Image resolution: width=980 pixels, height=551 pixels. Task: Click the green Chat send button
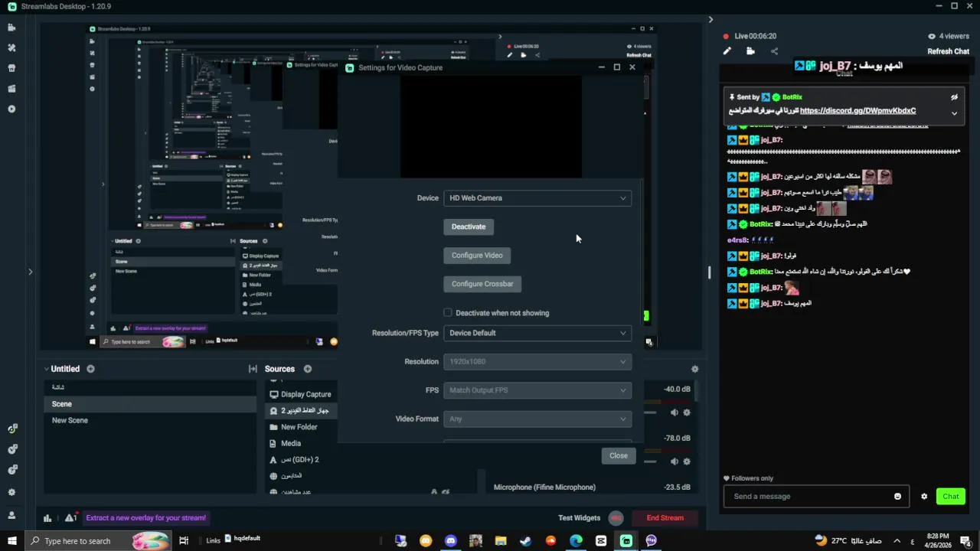coord(951,497)
